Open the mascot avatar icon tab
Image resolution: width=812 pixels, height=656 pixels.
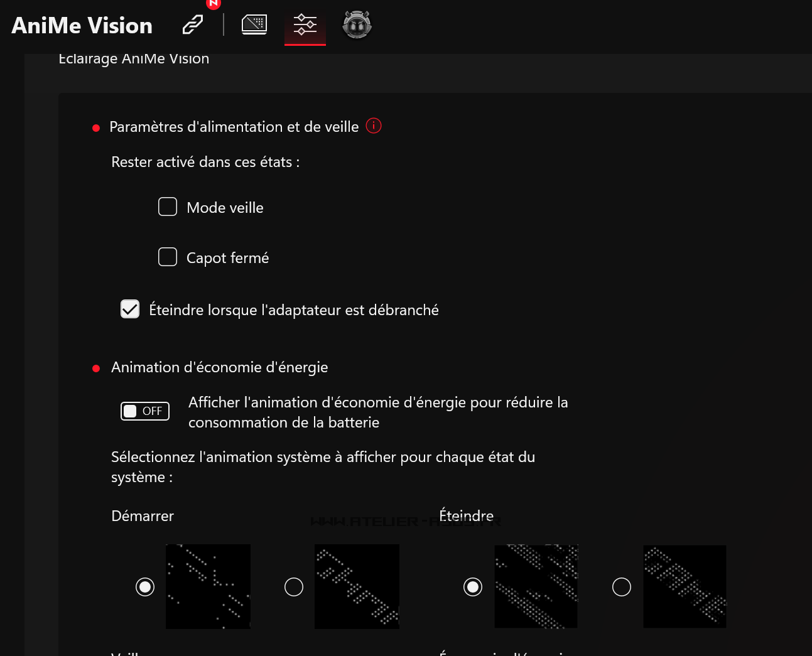[357, 24]
